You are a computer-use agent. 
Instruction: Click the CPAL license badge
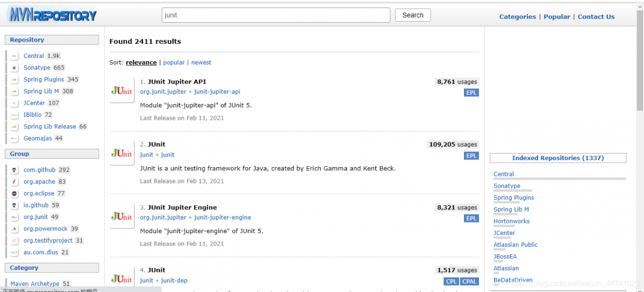point(469,281)
